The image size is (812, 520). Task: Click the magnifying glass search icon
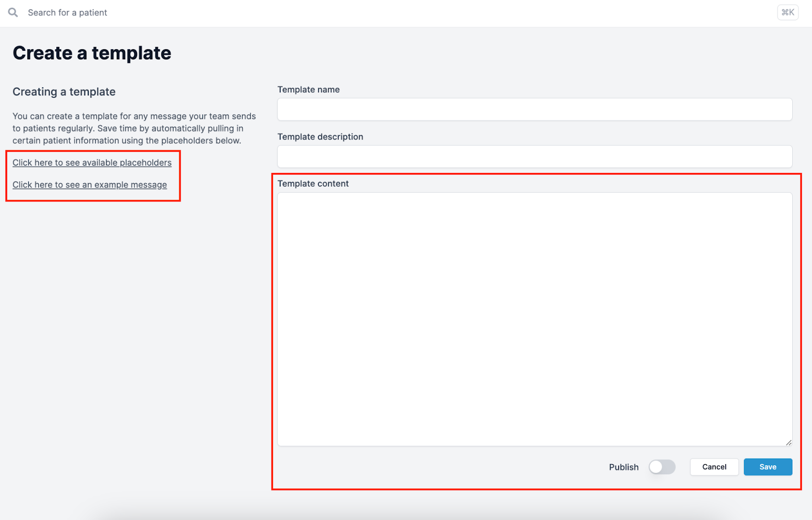pyautogui.click(x=12, y=12)
